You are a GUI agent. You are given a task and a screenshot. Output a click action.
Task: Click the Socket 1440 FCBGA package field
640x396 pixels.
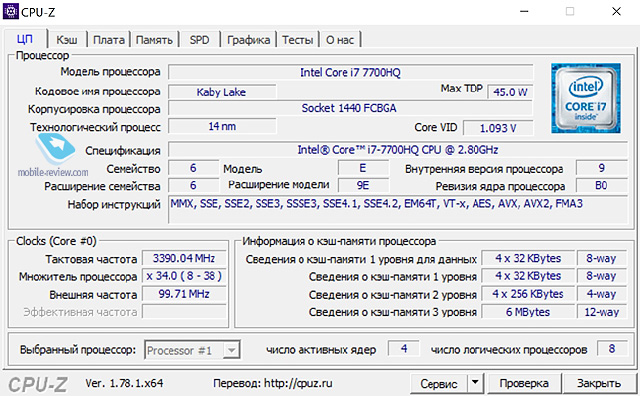click(x=351, y=108)
